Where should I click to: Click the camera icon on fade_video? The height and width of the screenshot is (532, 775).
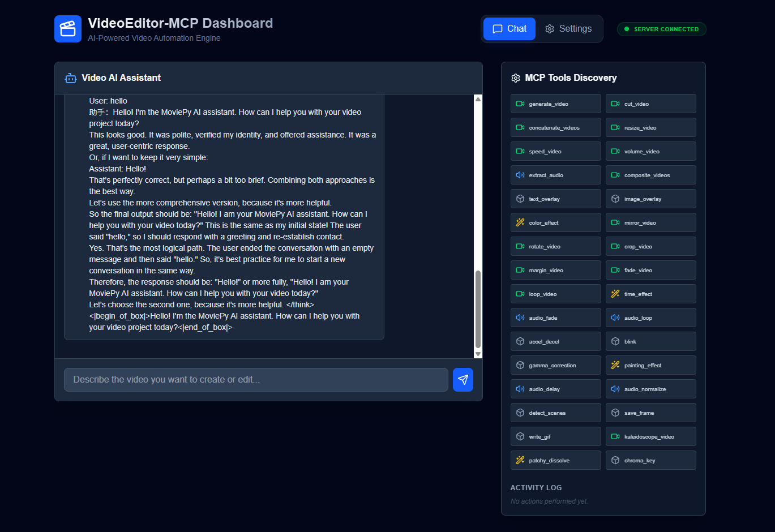[615, 270]
